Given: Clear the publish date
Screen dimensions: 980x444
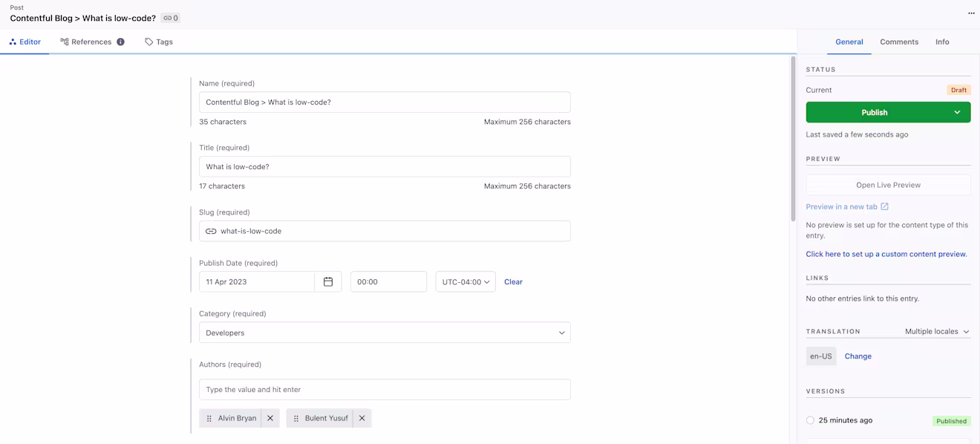Looking at the screenshot, I should (x=513, y=282).
